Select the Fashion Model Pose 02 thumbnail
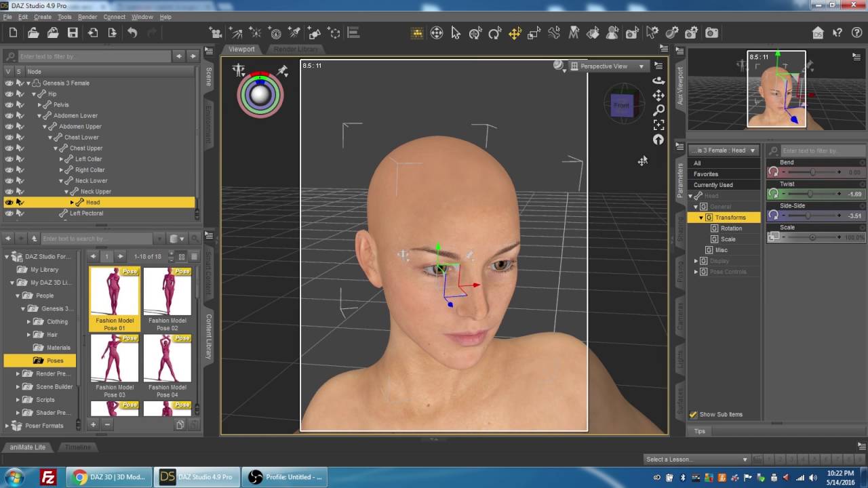868x488 pixels. 167,299
